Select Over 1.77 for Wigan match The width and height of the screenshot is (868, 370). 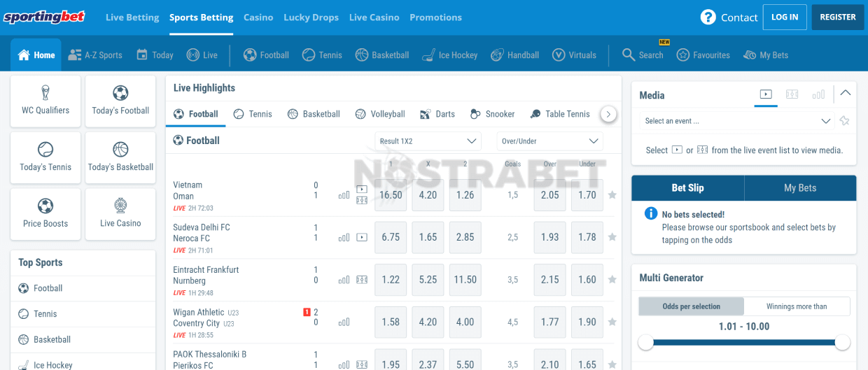click(550, 322)
